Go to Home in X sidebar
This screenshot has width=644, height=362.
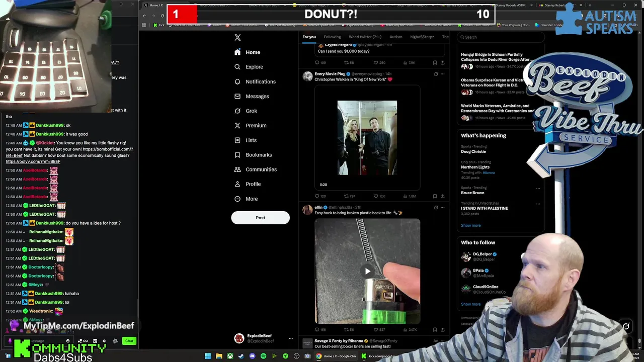click(x=247, y=52)
